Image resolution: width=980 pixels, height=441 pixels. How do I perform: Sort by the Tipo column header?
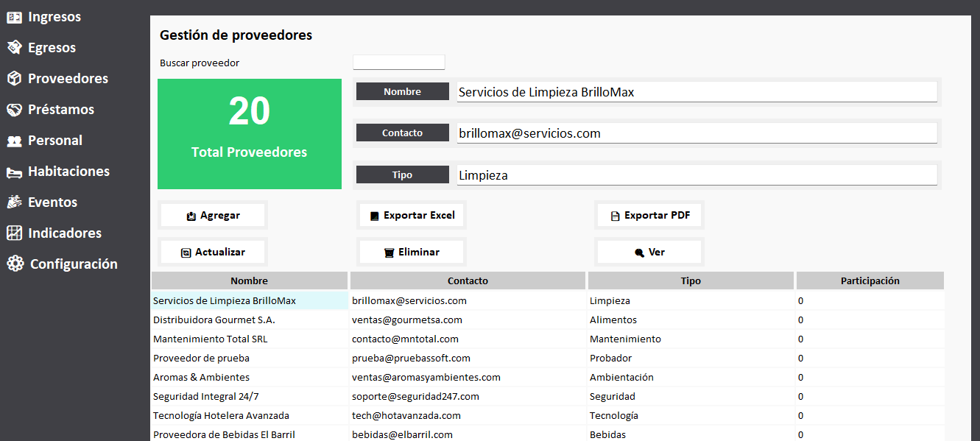pyautogui.click(x=691, y=281)
